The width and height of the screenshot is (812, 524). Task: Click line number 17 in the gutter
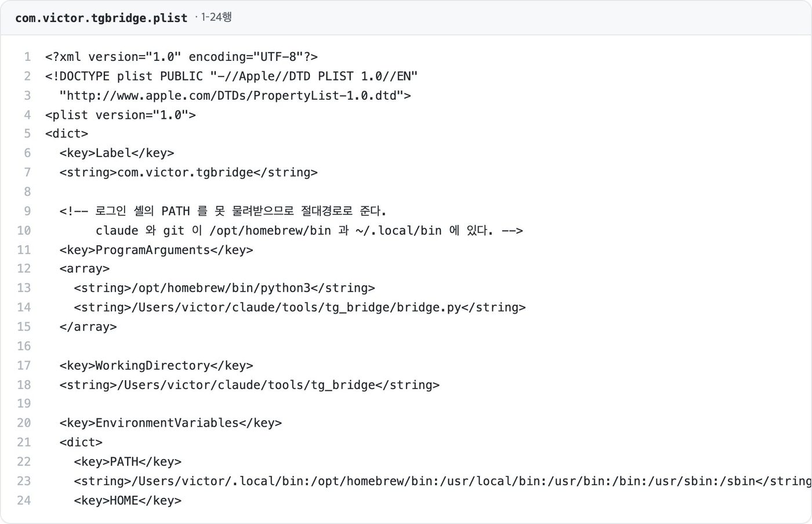(24, 366)
